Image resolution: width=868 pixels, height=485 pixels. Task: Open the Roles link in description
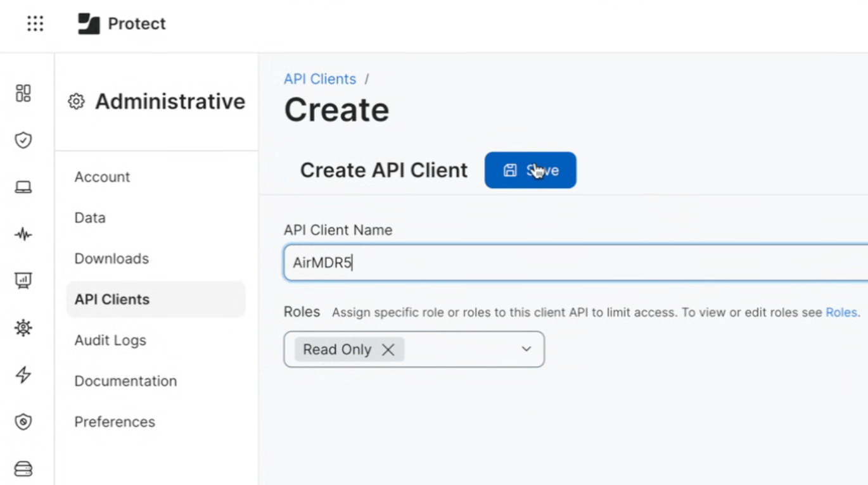[x=842, y=313]
